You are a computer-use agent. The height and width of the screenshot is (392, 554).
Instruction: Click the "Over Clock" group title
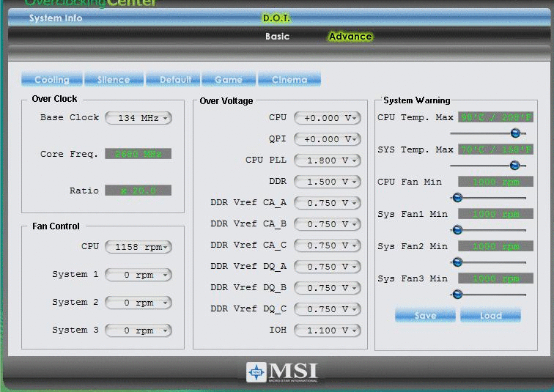(x=54, y=98)
